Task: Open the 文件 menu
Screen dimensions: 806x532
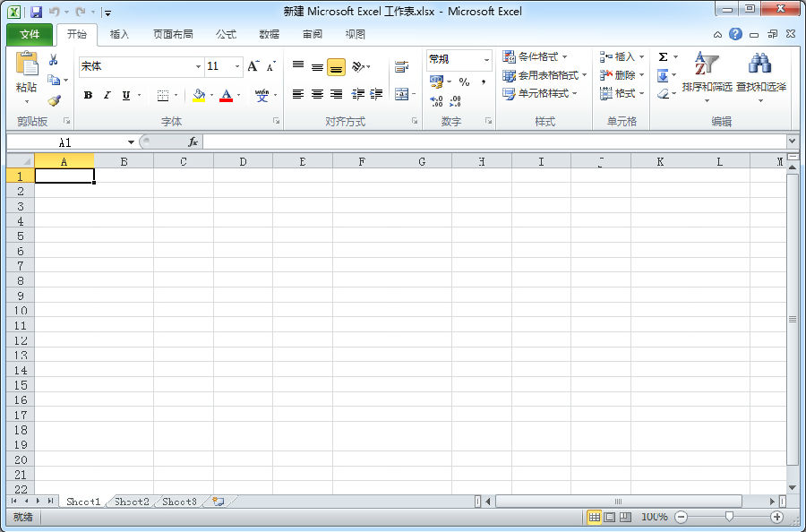Action: coord(30,34)
